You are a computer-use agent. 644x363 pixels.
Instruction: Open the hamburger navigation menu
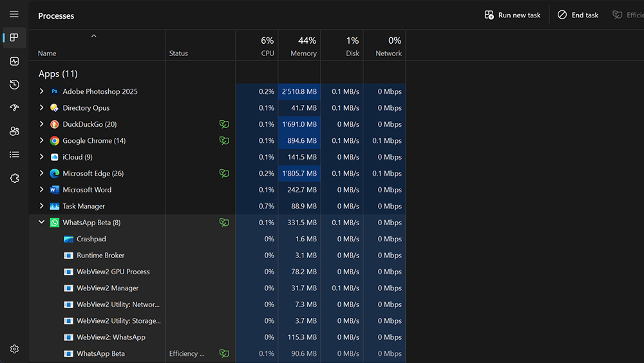[14, 14]
